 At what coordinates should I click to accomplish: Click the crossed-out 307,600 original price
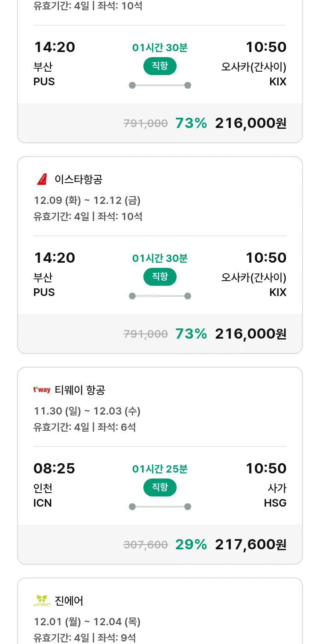(145, 545)
